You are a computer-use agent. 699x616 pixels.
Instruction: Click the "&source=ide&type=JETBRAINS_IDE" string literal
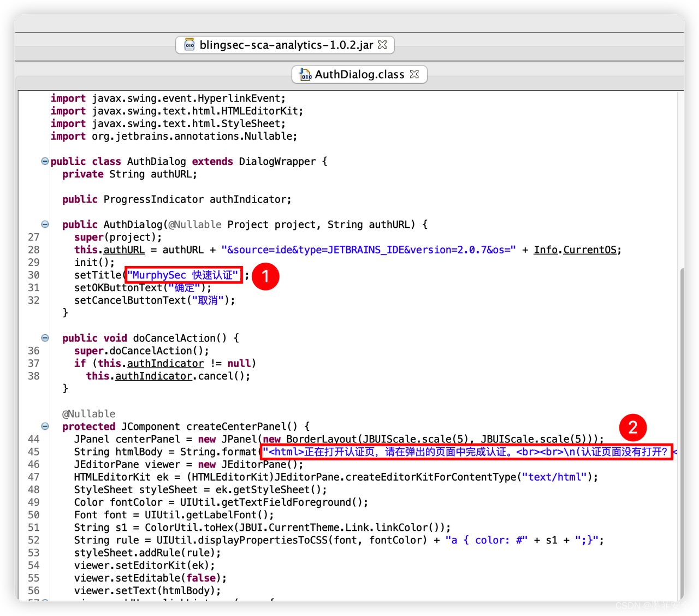(369, 250)
